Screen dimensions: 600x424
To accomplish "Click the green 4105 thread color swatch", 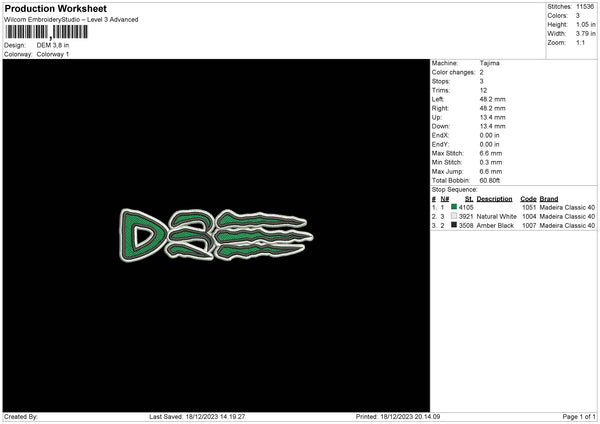I will [454, 207].
